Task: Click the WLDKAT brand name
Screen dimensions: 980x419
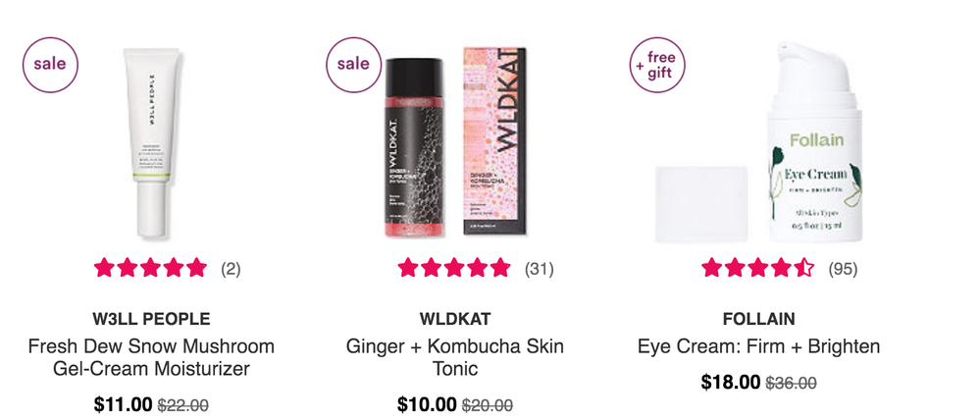Action: tap(454, 319)
